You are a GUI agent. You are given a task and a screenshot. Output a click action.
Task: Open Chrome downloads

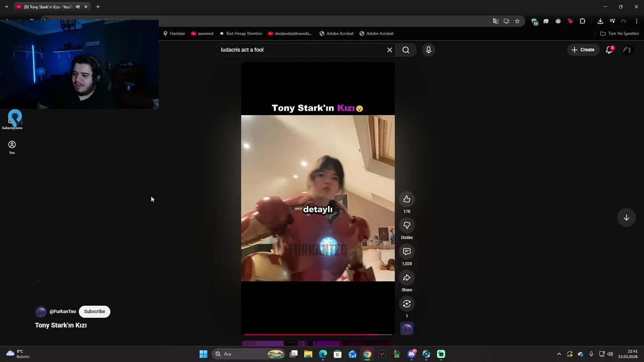coord(600,21)
